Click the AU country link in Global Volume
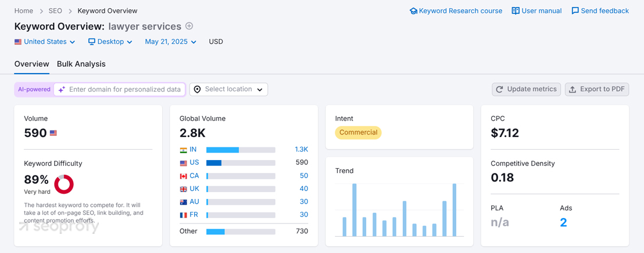Viewport: 644px width, 253px height. (x=194, y=202)
